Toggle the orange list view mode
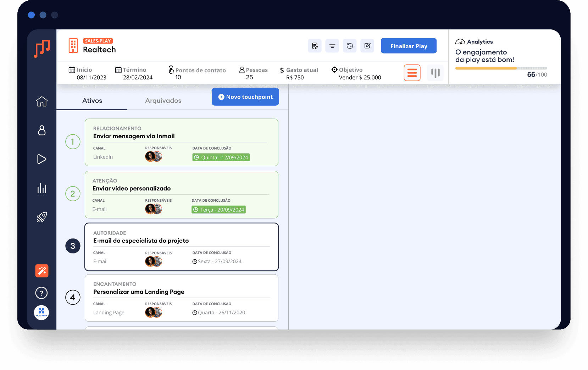 point(412,73)
